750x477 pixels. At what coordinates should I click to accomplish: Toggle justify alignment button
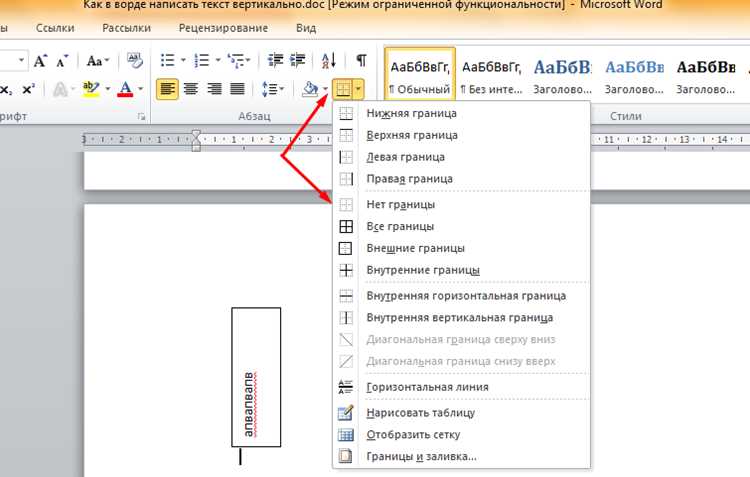[237, 89]
